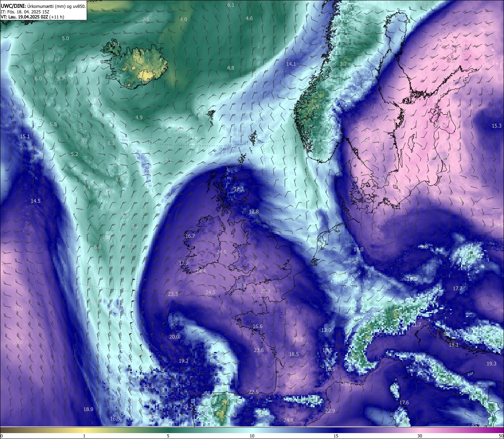This screenshot has height=439, width=504.
Task: Click the 4.0 value label
Action: (183, 19)
